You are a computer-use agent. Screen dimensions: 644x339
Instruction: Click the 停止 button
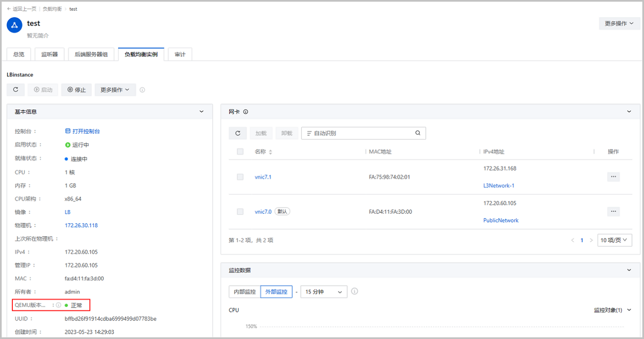tap(76, 90)
